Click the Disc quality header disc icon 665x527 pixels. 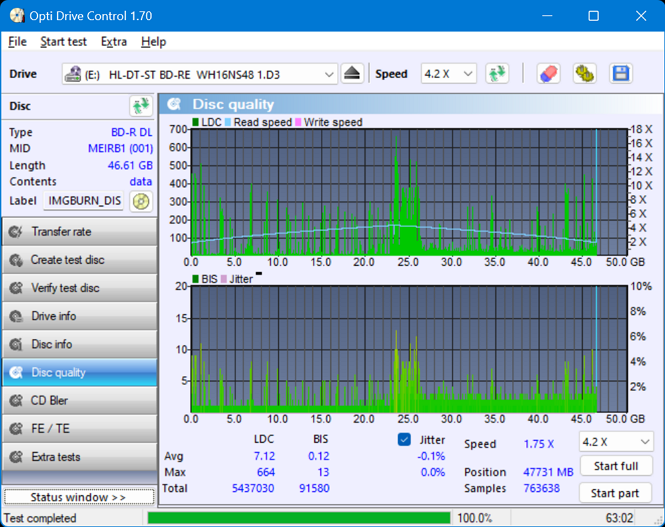174,104
